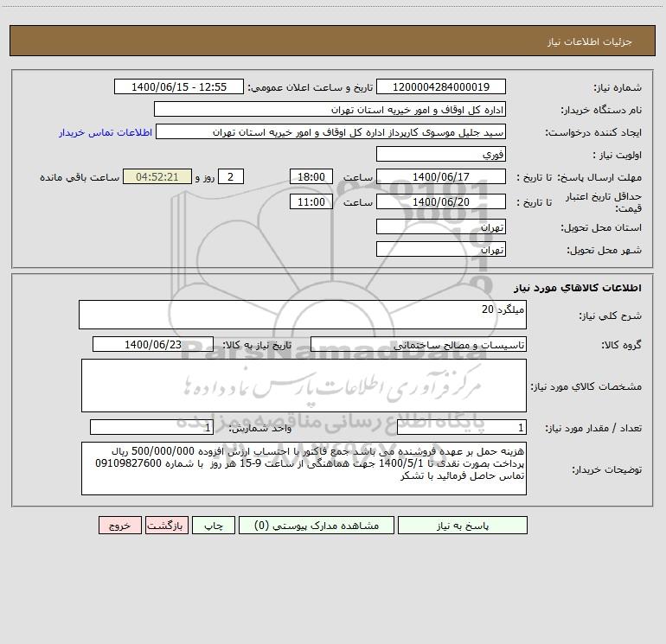666x644 pixels.
Task: Click the deadline time field 18:00
Action: point(311,176)
